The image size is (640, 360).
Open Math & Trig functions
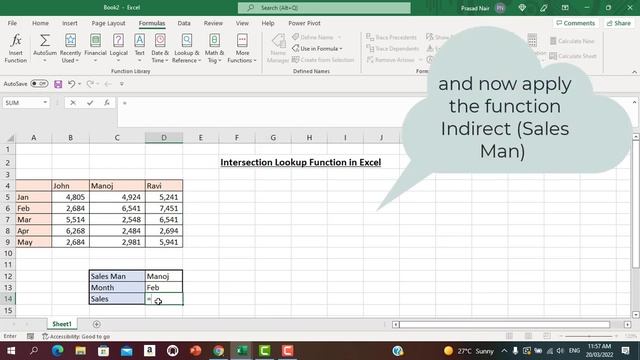[214, 48]
